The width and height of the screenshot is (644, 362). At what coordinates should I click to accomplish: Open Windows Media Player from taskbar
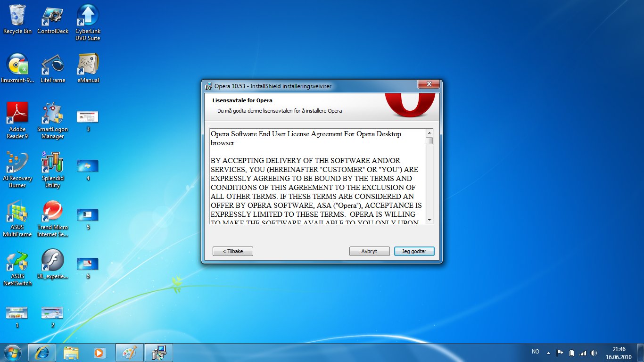(x=100, y=353)
